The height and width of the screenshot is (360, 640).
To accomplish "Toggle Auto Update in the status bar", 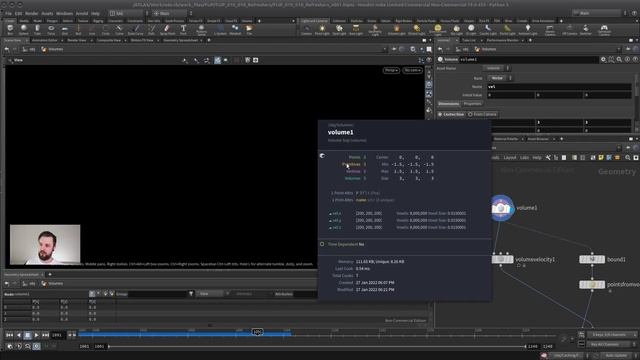I will [x=616, y=356].
